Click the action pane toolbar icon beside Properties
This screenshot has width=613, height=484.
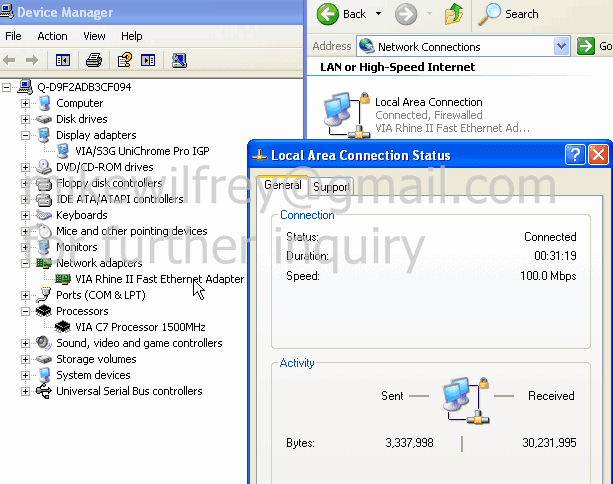coord(148,60)
